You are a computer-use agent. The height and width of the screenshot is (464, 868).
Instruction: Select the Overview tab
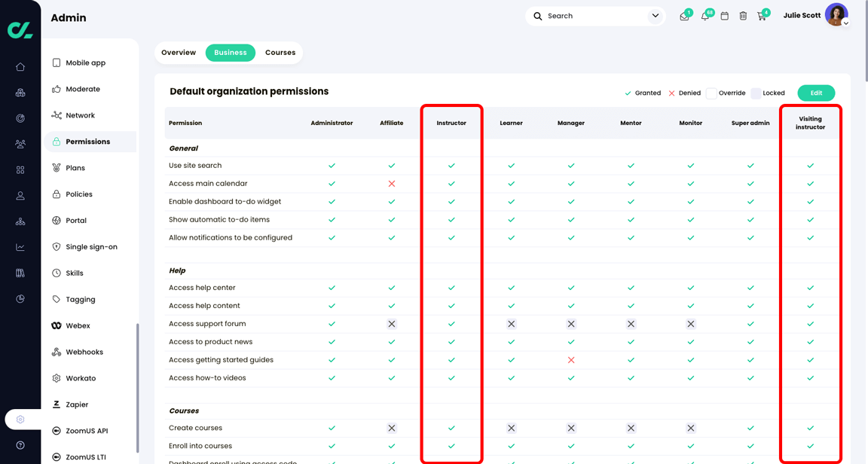pos(179,52)
